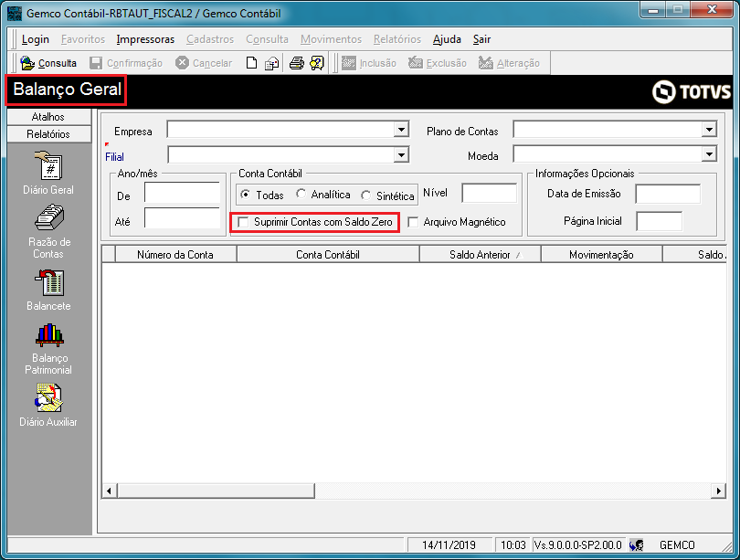Click the Data de Emissão field

(668, 194)
